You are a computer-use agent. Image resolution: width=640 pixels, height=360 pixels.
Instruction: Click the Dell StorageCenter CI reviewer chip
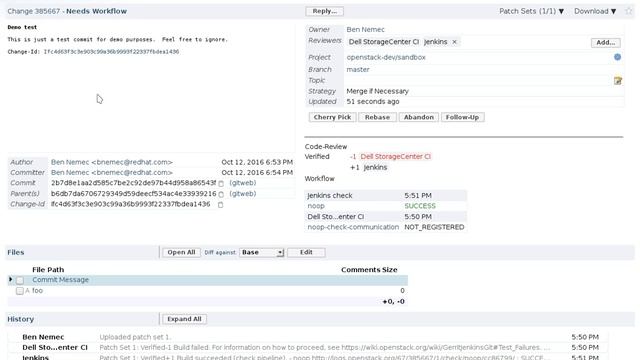coord(384,42)
